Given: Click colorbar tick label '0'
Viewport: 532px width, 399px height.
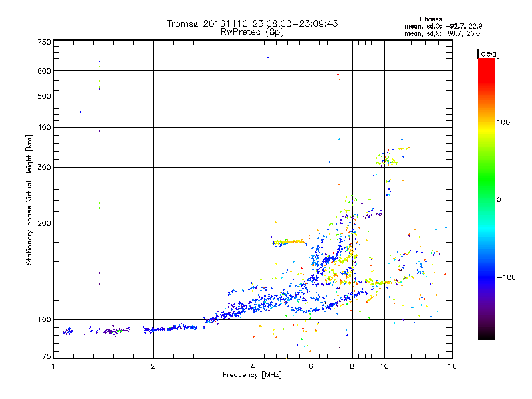Looking at the screenshot, I should 499,200.
